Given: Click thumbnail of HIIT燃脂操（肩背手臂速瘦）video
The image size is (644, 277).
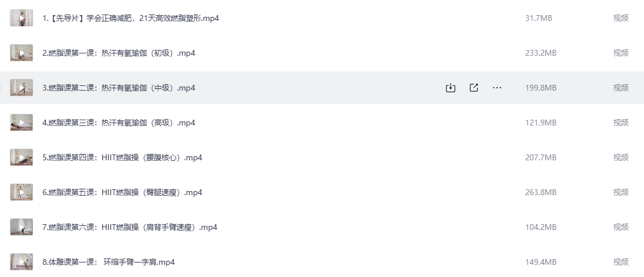Looking at the screenshot, I should pos(21,227).
